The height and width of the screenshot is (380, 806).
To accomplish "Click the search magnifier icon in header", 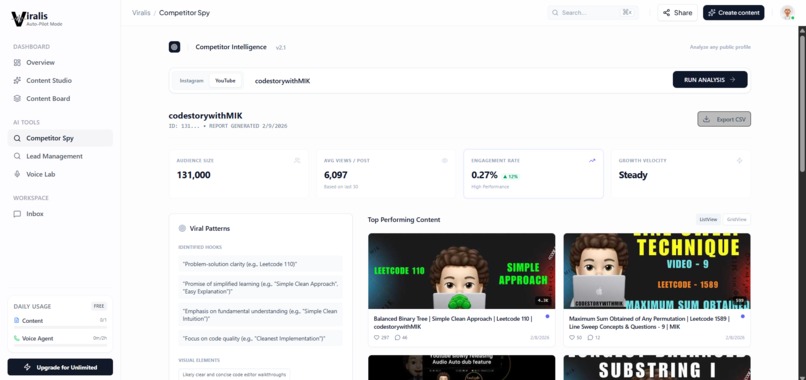I will (555, 12).
